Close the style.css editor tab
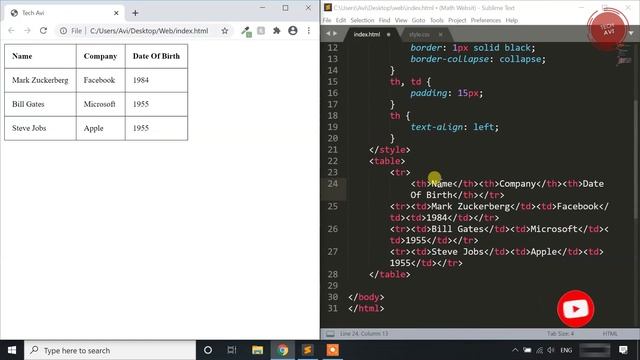Viewport: 640px width, 360px height. 441,34
